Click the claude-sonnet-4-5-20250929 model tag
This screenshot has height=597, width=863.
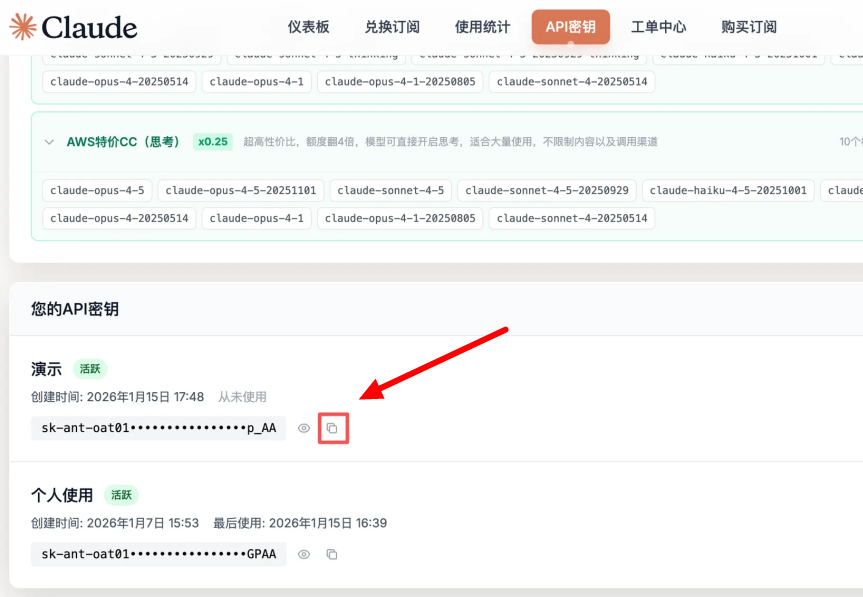coord(546,190)
